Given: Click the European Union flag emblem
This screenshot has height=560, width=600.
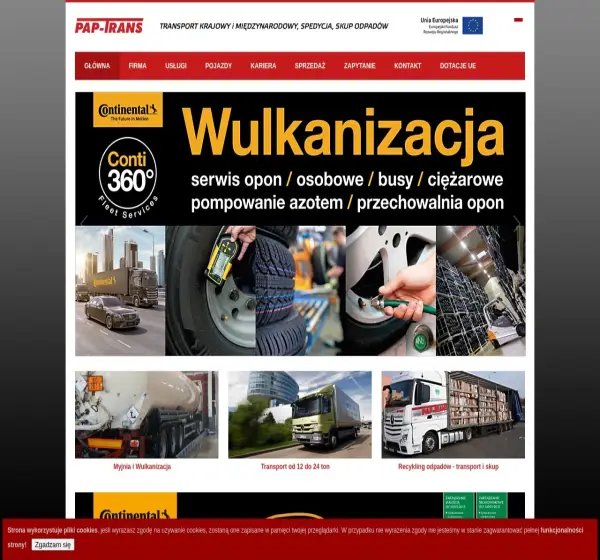Looking at the screenshot, I should [x=472, y=26].
